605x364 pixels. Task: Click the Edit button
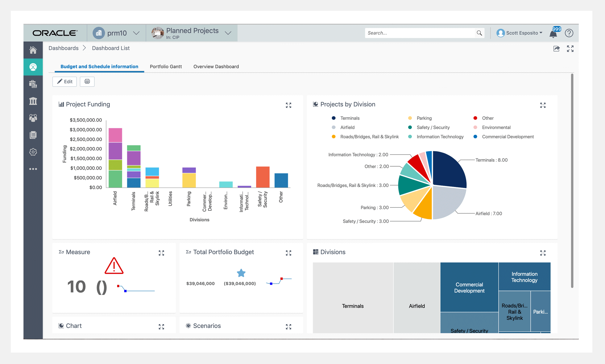click(x=64, y=82)
